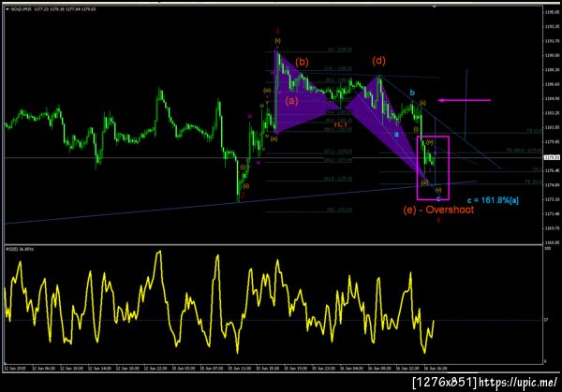
Task: Click the small triangle beside the GOLD symbol title
Action: tap(7, 9)
